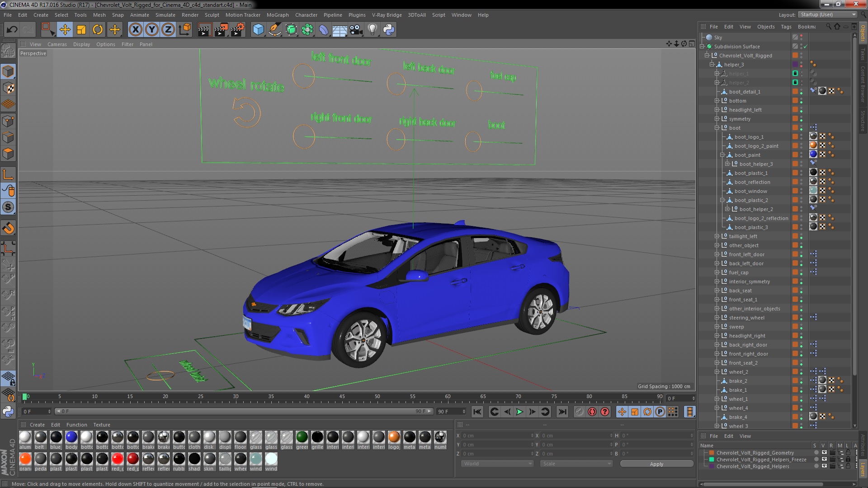Click the Record Active Objects button
The height and width of the screenshot is (488, 868).
tap(579, 412)
